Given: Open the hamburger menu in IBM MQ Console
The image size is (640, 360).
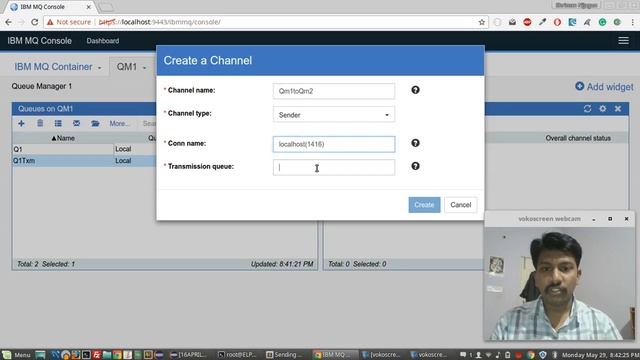Looking at the screenshot, I should point(623,40).
